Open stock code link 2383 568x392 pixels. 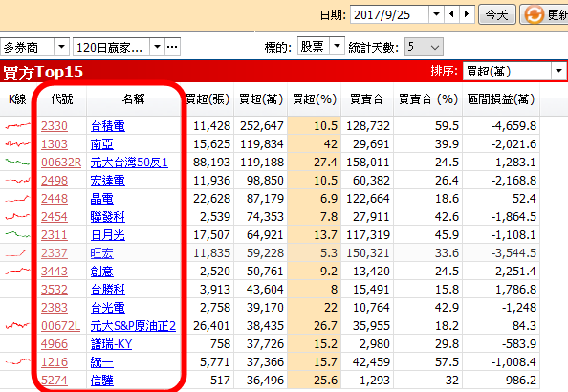click(x=55, y=308)
